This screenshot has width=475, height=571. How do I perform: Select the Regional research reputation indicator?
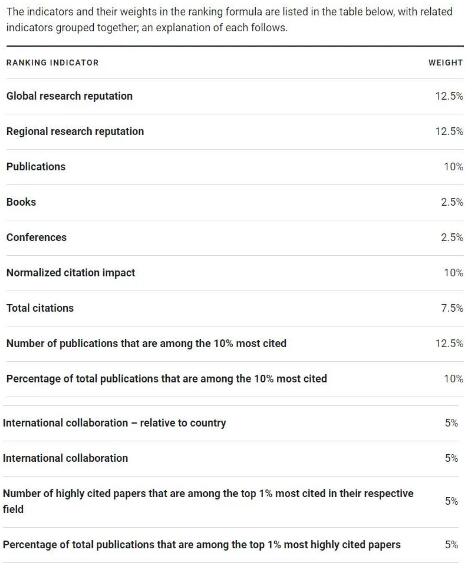tap(75, 131)
